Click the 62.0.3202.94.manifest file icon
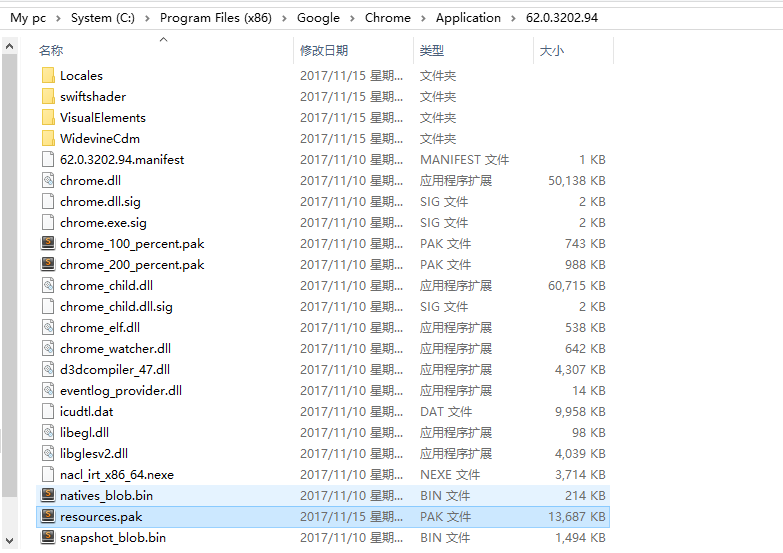This screenshot has height=553, width=783. [48, 159]
